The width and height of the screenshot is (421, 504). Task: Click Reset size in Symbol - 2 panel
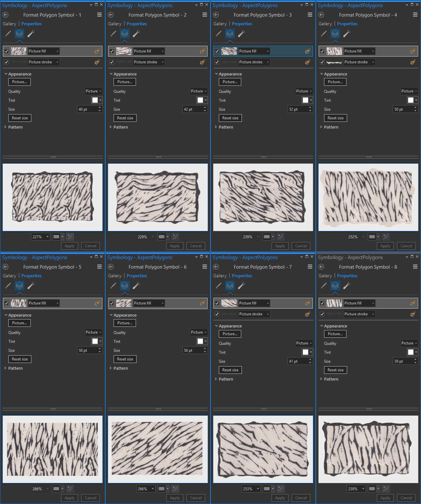[125, 118]
